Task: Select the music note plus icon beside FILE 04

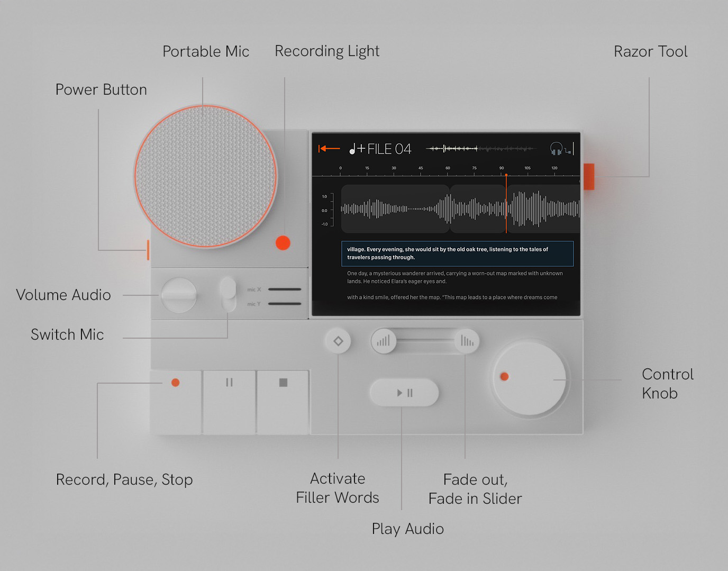Action: (x=357, y=149)
